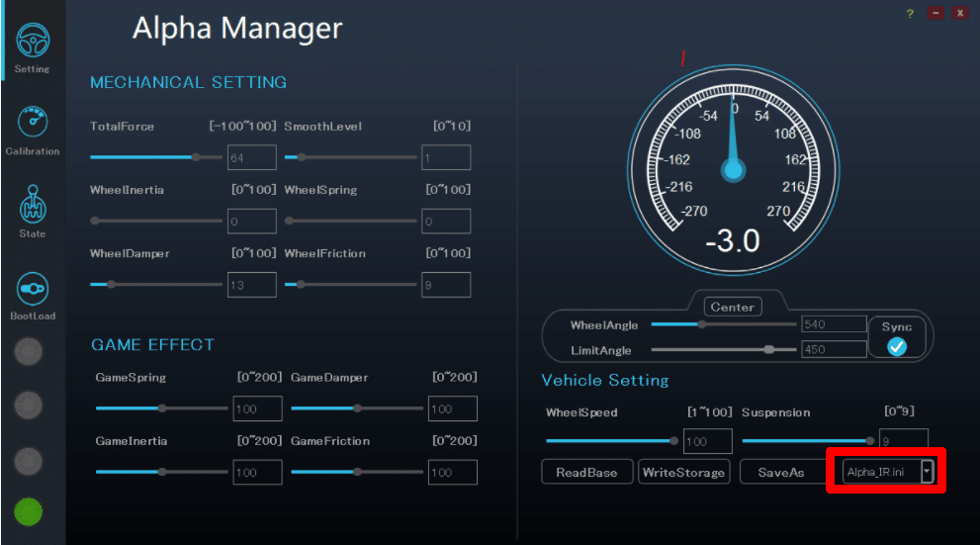Open the Setting steering wheel page
This screenshot has width=980, height=545.
(x=33, y=47)
